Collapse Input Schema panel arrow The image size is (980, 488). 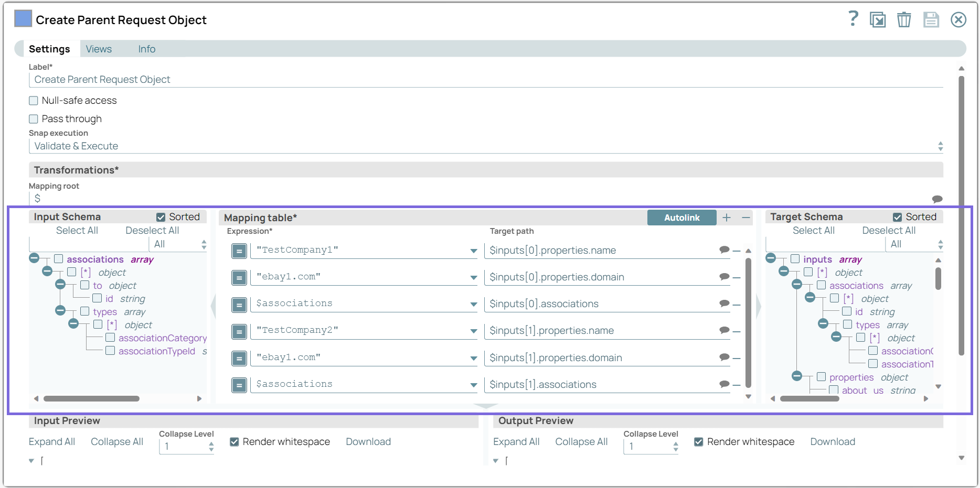[x=213, y=307]
